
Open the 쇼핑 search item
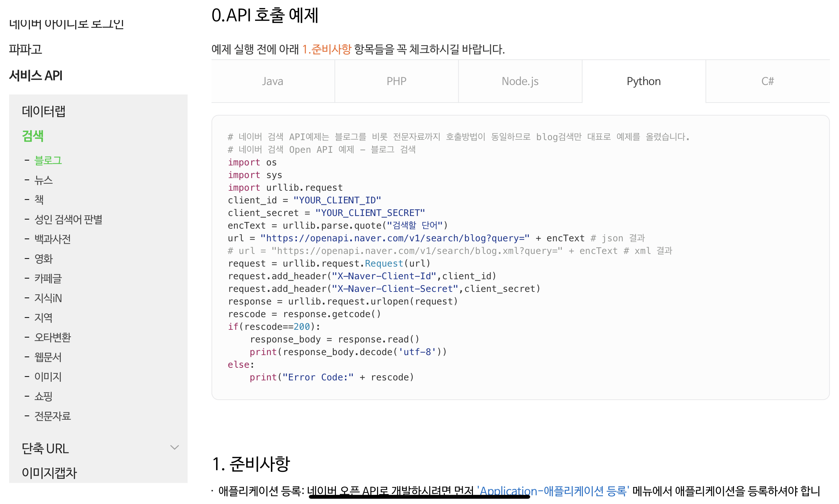(x=44, y=397)
